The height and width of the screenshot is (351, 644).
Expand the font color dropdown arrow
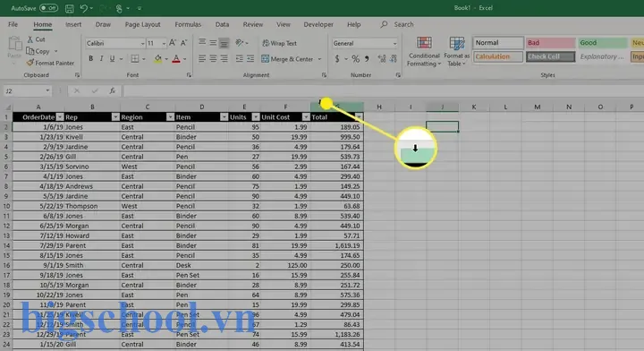tap(185, 59)
